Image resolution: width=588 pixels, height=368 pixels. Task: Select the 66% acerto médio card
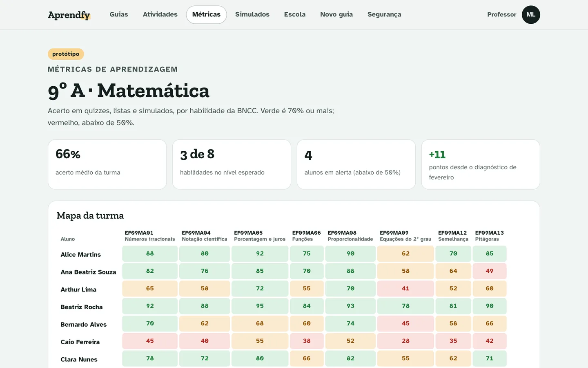pyautogui.click(x=107, y=164)
